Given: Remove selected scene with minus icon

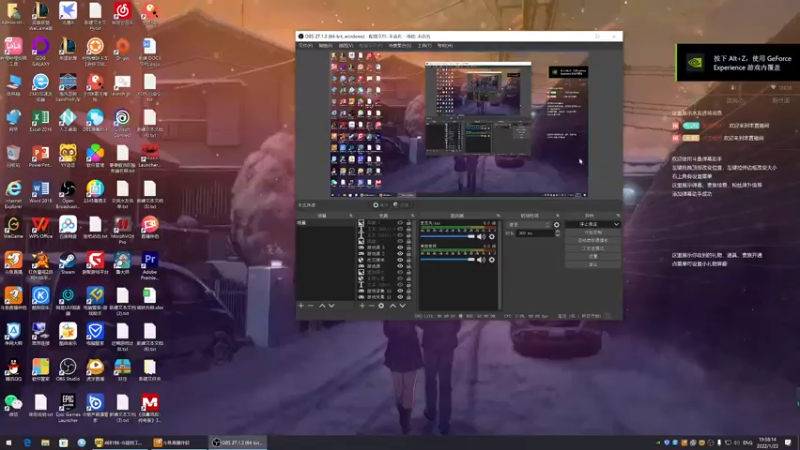Looking at the screenshot, I should (x=311, y=306).
